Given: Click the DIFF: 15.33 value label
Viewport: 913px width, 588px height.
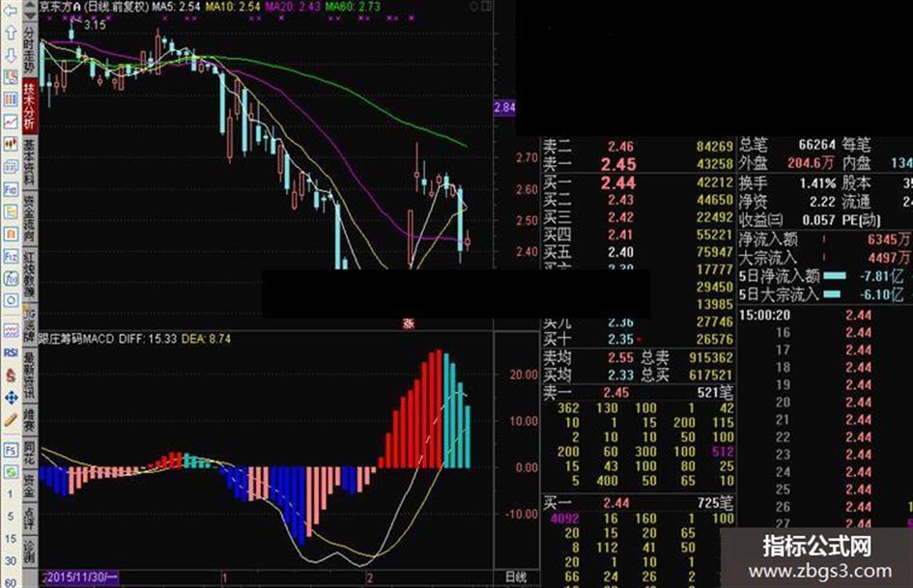Looking at the screenshot, I should tap(147, 339).
